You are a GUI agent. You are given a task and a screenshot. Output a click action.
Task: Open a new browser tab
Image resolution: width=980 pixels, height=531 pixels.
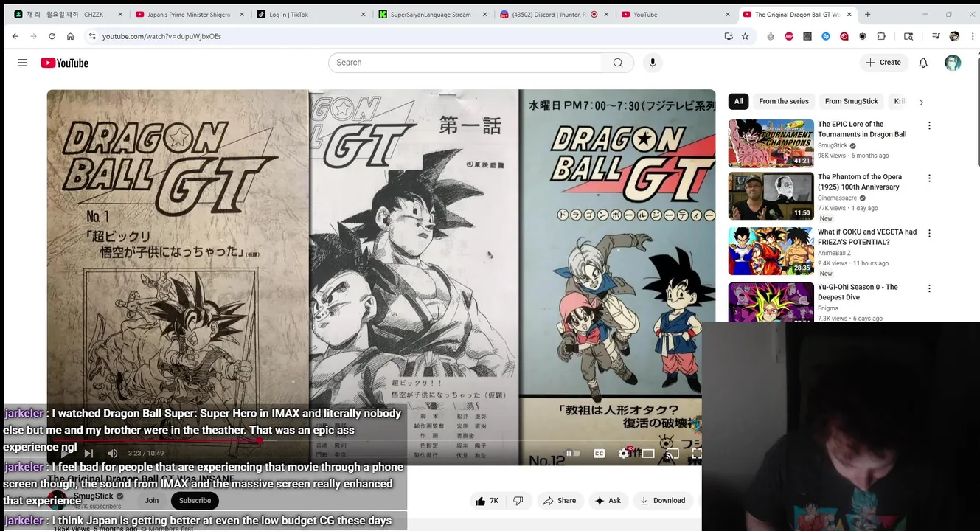point(867,14)
